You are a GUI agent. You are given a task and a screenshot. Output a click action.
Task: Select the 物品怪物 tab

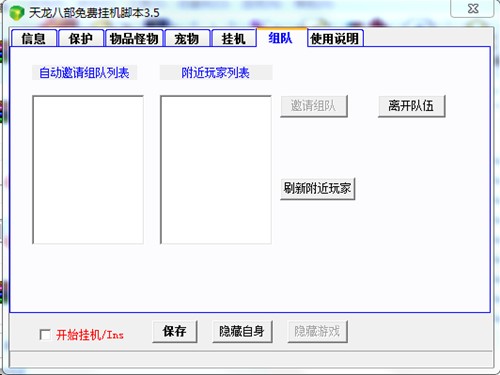pyautogui.click(x=134, y=38)
